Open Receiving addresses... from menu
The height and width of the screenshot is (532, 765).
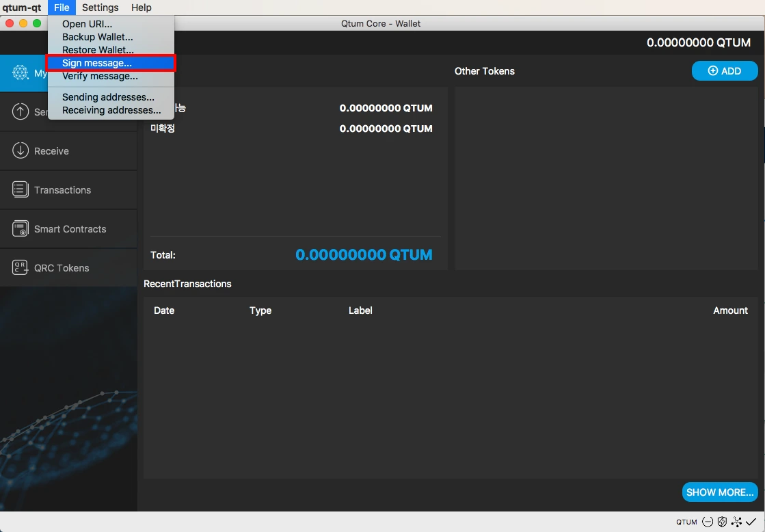[x=111, y=110]
